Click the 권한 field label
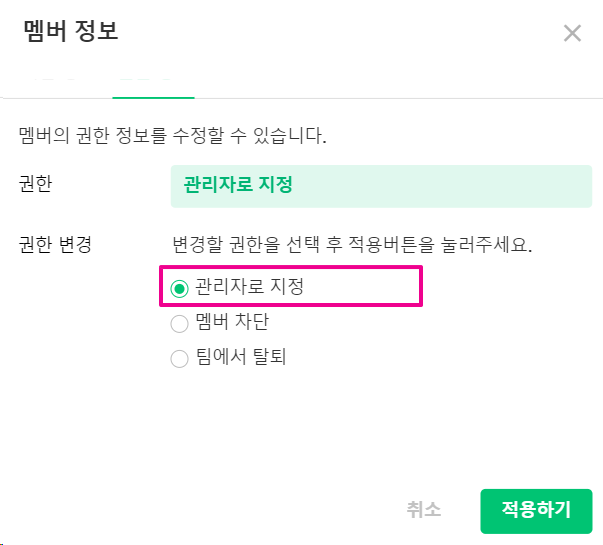Viewport: 603px width, 545px height. point(35,185)
